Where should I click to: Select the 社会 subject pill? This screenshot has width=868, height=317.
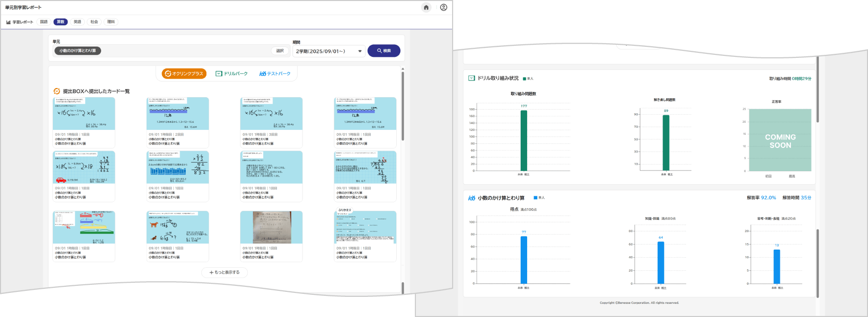[94, 22]
